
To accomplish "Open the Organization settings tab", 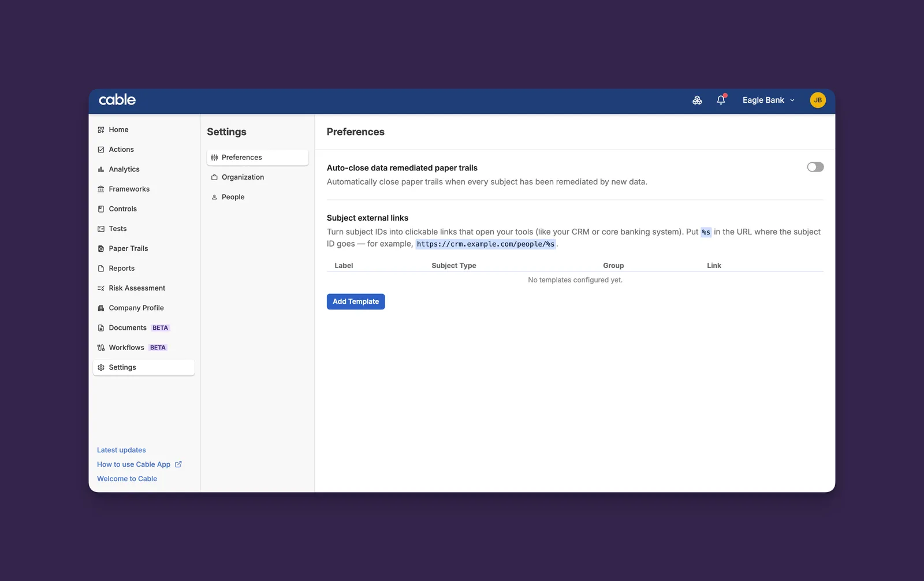I will [x=258, y=177].
